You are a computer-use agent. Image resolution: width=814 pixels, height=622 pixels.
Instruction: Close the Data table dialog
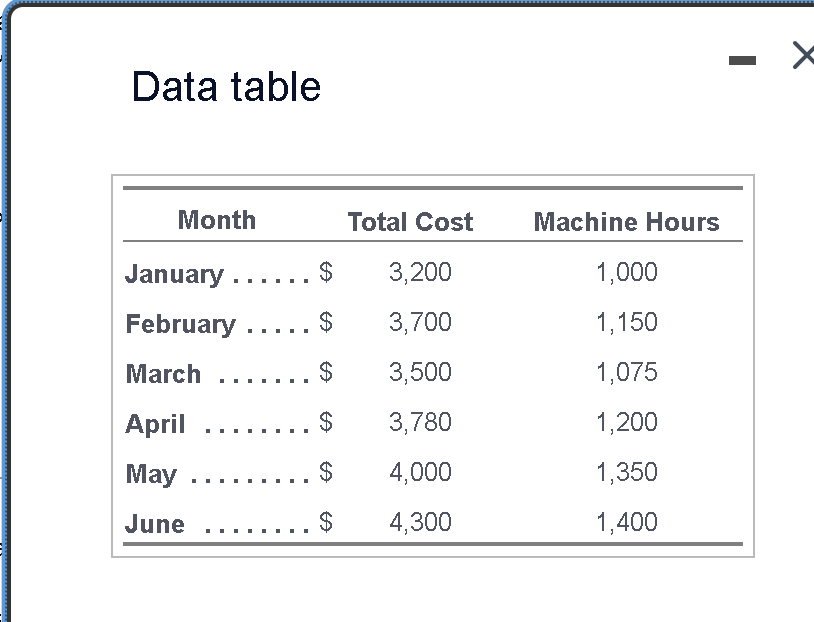(x=804, y=56)
